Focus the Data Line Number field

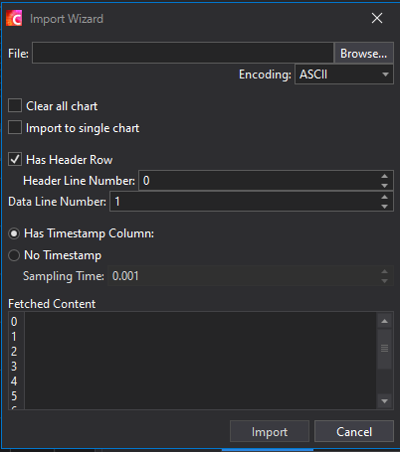click(245, 202)
